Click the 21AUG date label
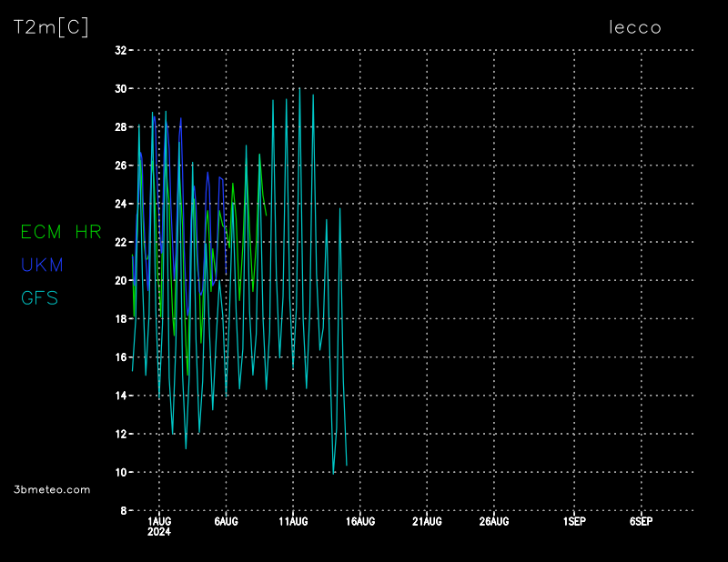This screenshot has height=562, width=728. (x=427, y=521)
